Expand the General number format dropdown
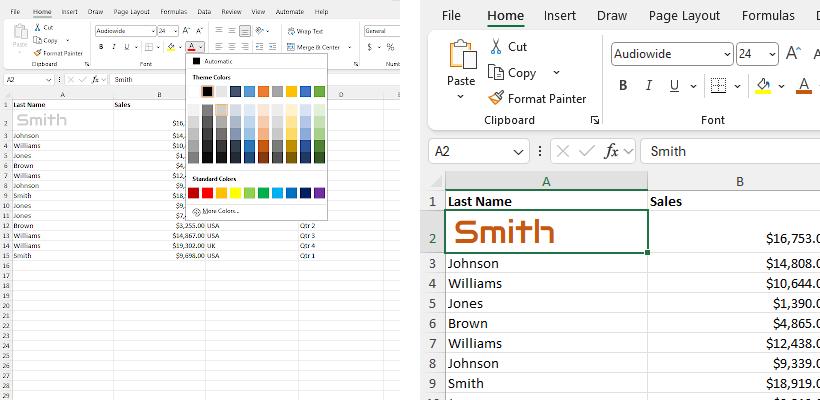The image size is (820, 400). (x=380, y=31)
